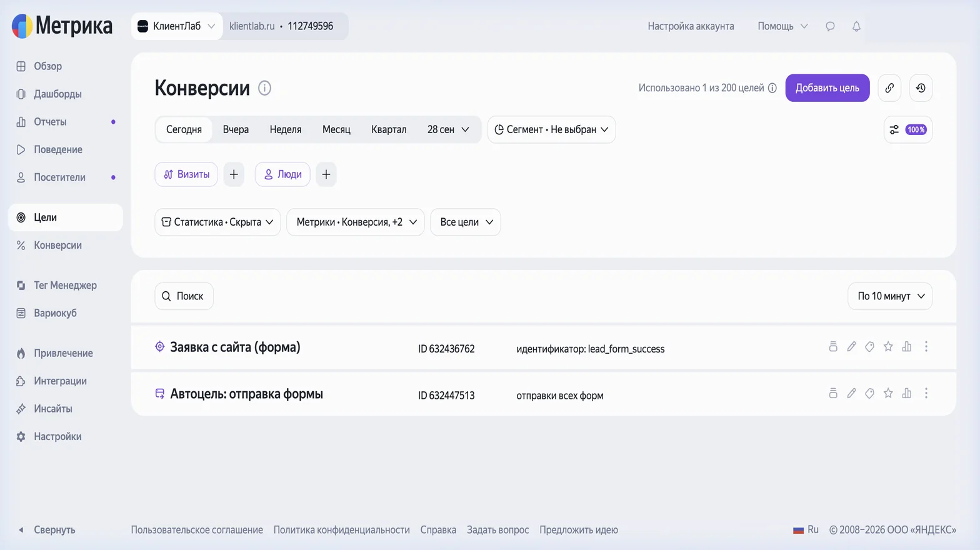Image resolution: width=980 pixels, height=550 pixels.
Task: Select Сегодня period tab
Action: click(x=184, y=129)
